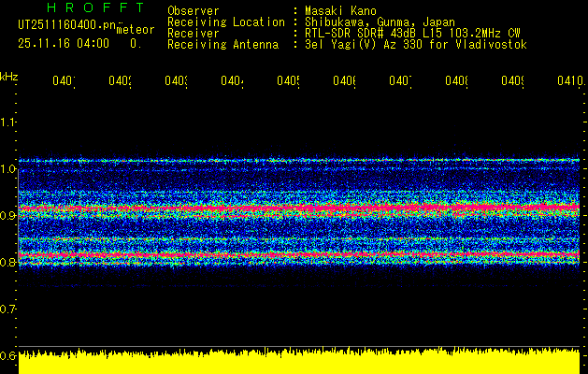588x374 pixels.
Task: Click the red signal band near 0.82 kHz
Action: (299, 254)
